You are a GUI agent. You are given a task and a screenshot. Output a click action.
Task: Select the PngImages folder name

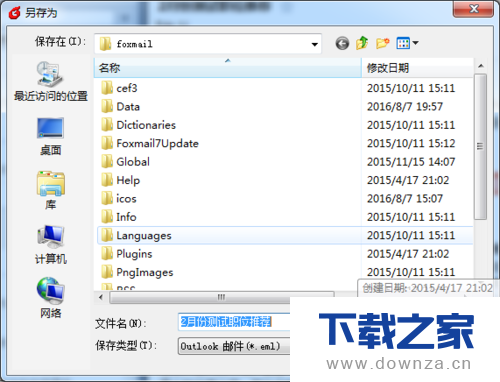click(x=145, y=272)
